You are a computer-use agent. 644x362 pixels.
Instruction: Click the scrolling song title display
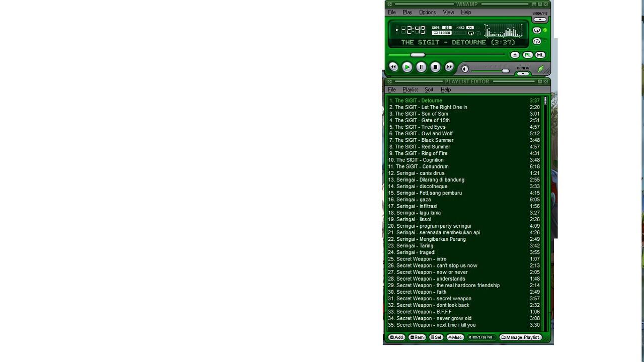pos(458,42)
